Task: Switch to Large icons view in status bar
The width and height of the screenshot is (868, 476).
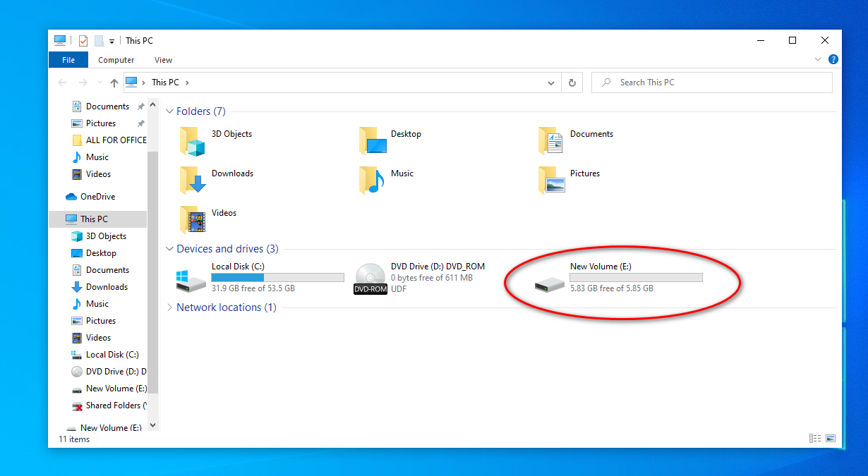Action: coord(831,439)
